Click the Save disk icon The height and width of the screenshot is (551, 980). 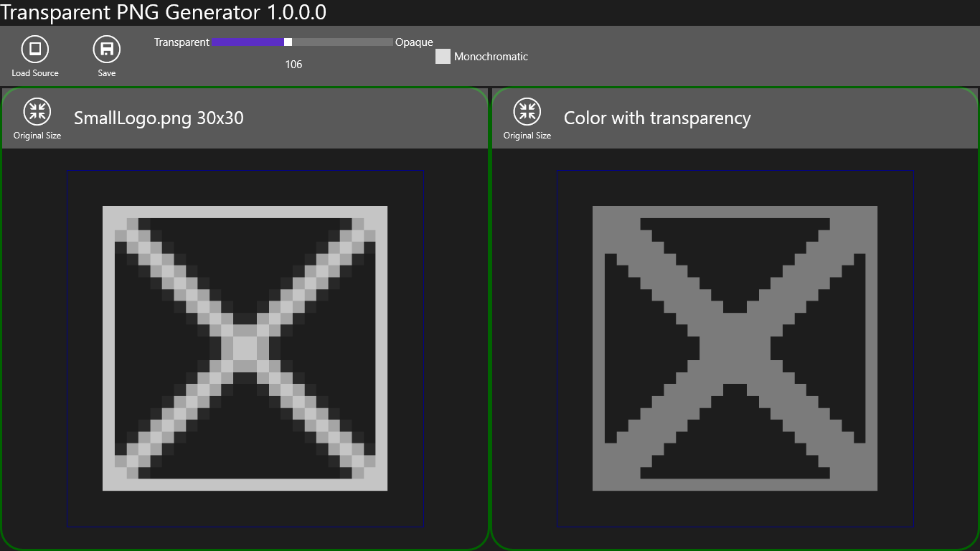pyautogui.click(x=107, y=50)
